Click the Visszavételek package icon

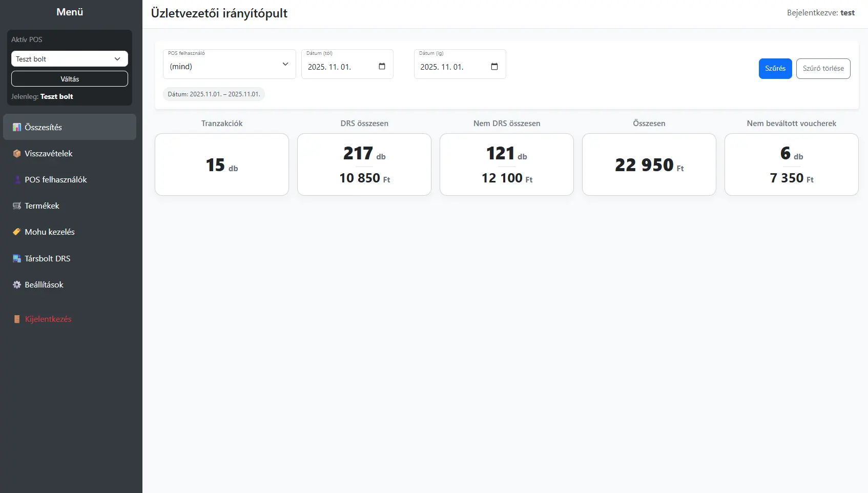17,153
